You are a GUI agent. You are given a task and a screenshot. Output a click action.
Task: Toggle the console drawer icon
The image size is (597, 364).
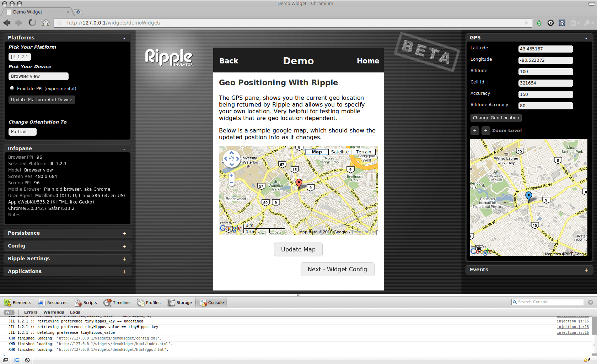point(16,360)
